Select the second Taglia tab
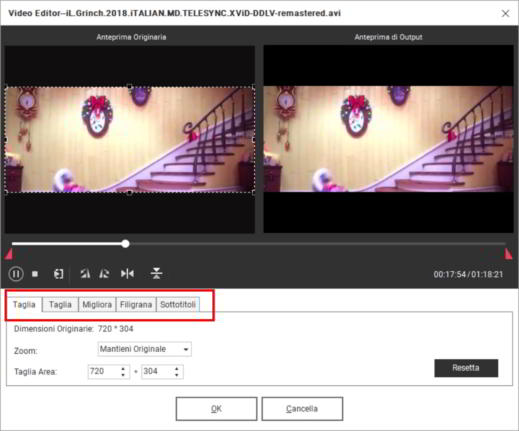 click(60, 304)
